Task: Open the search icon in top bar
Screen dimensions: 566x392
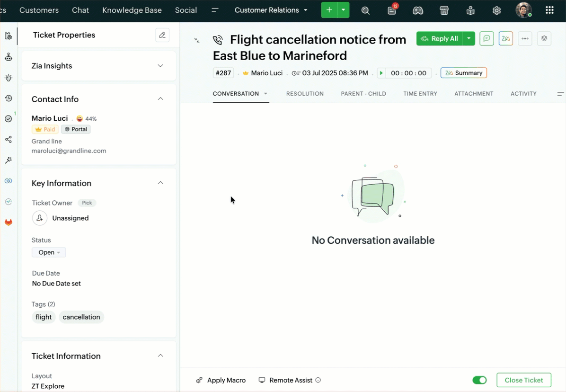Action: point(365,10)
